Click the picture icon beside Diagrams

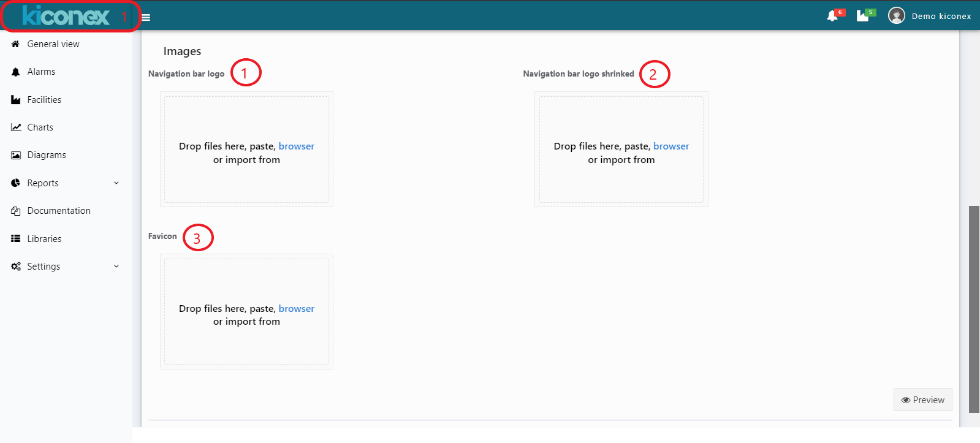pyautogui.click(x=16, y=155)
